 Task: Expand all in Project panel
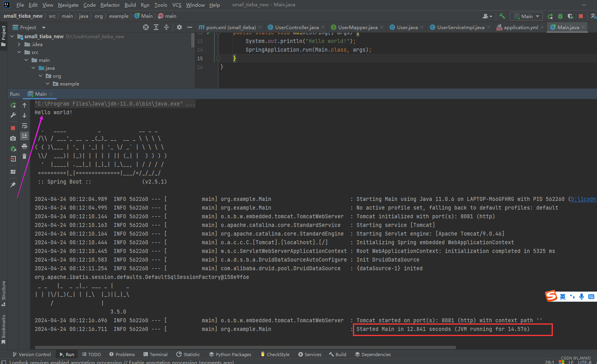click(x=156, y=27)
